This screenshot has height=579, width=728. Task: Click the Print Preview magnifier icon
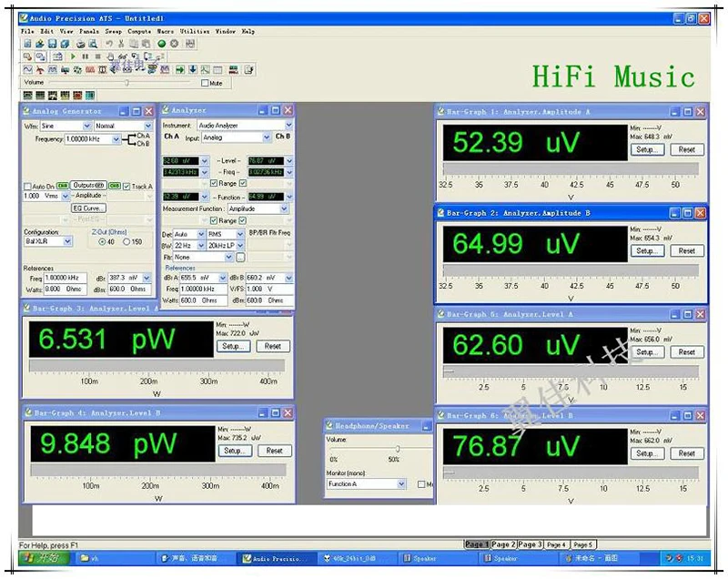pos(93,44)
